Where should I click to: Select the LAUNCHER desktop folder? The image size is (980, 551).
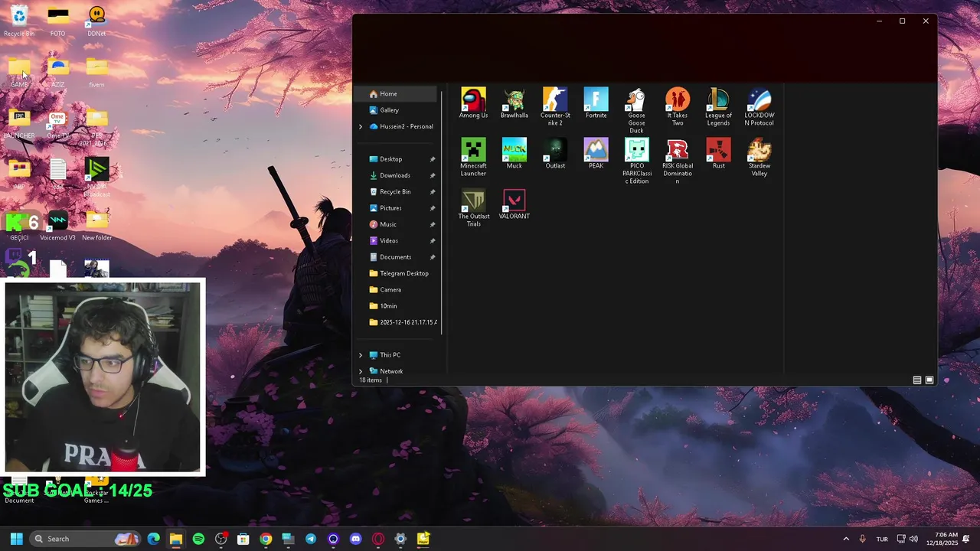point(19,124)
